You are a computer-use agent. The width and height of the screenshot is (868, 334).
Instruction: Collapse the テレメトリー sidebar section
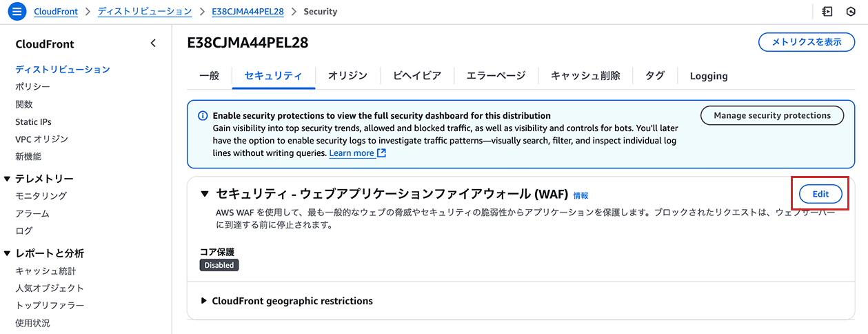(7, 179)
